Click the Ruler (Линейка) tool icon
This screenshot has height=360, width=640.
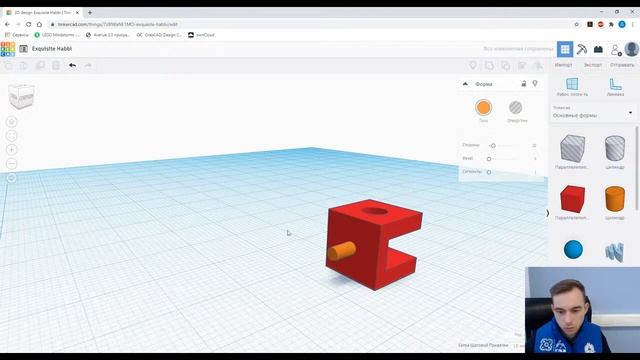tap(615, 84)
